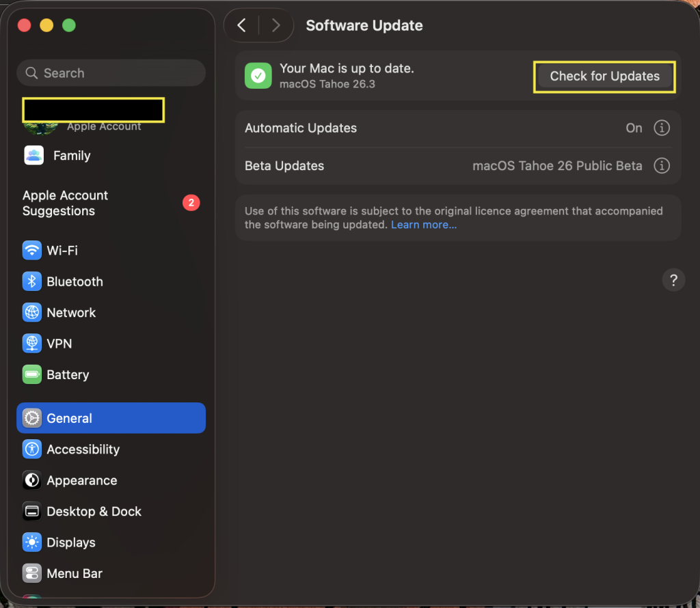The height and width of the screenshot is (608, 700).
Task: Select Menu Bar in sidebar
Action: tap(74, 574)
